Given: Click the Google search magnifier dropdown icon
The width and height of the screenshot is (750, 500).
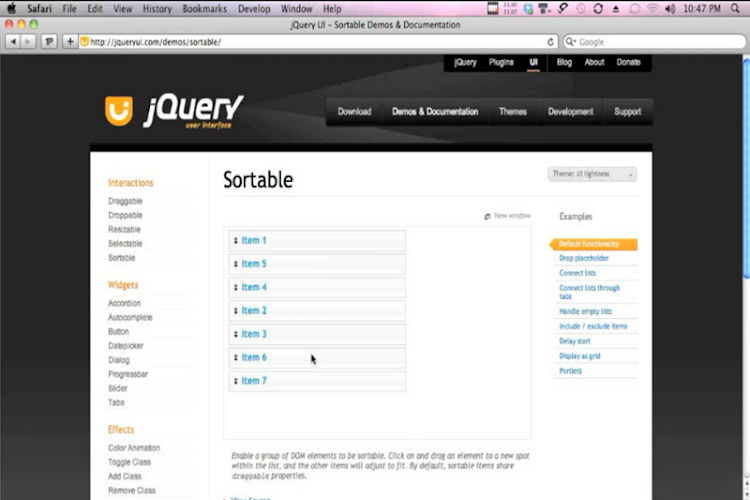Looking at the screenshot, I should click(x=571, y=42).
